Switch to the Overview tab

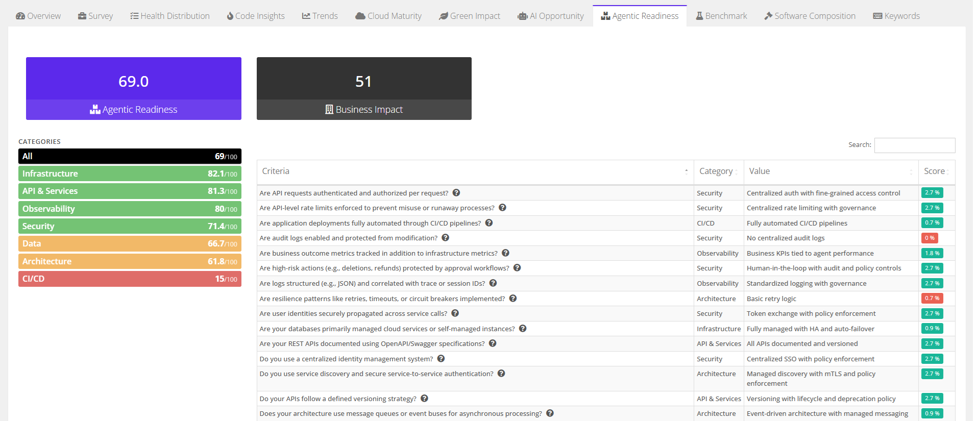(38, 16)
